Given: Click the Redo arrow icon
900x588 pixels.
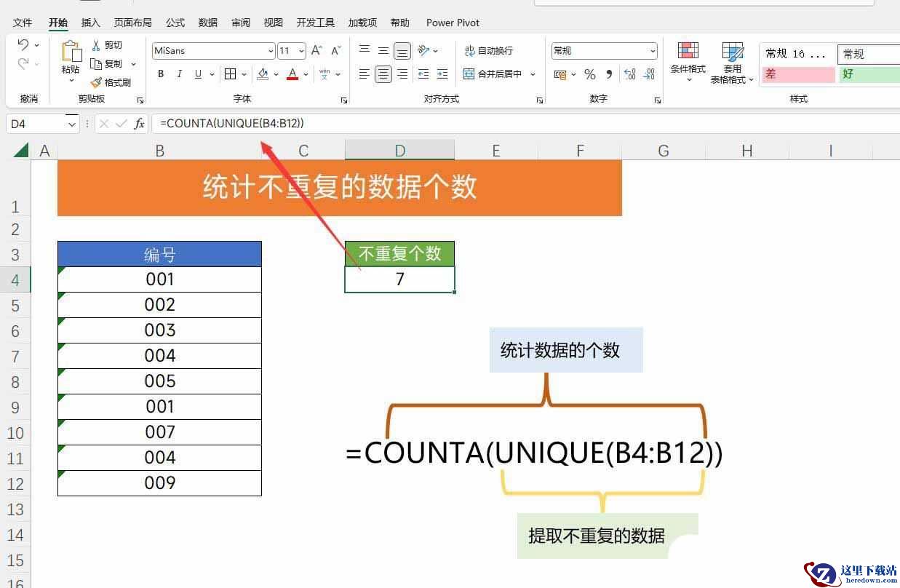Looking at the screenshot, I should pyautogui.click(x=23, y=64).
